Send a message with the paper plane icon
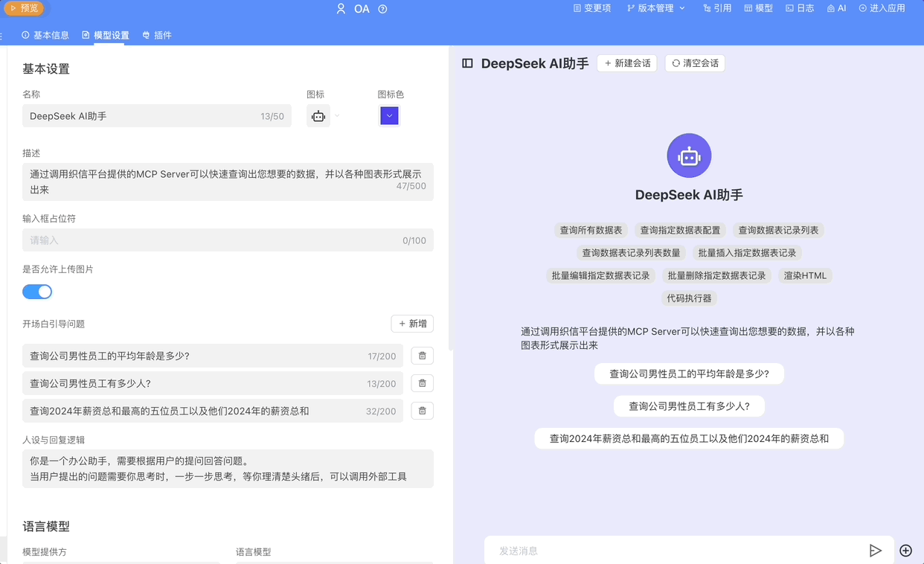924x564 pixels. 876,550
